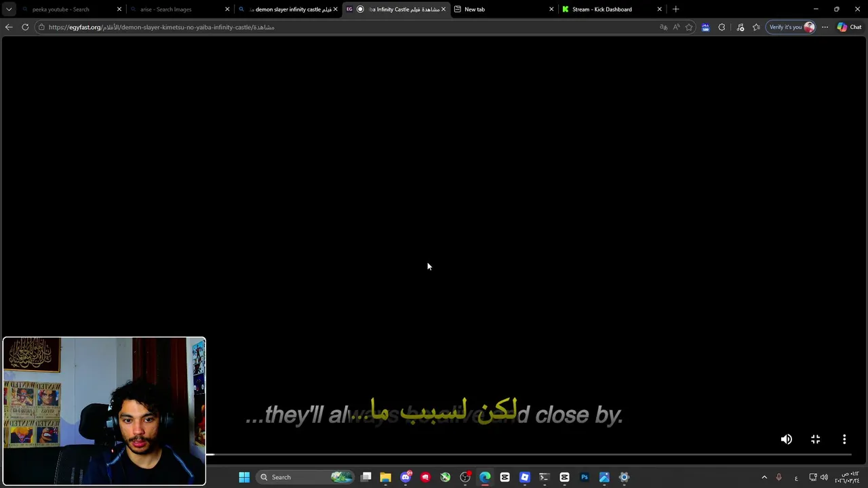Open the Copilot Chat button
The width and height of the screenshot is (868, 488).
pos(849,27)
